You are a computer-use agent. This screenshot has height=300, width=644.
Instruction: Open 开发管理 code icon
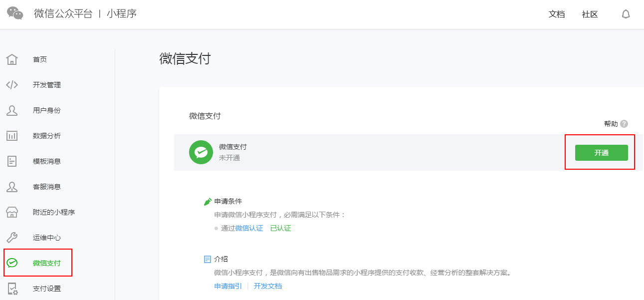pyautogui.click(x=11, y=84)
